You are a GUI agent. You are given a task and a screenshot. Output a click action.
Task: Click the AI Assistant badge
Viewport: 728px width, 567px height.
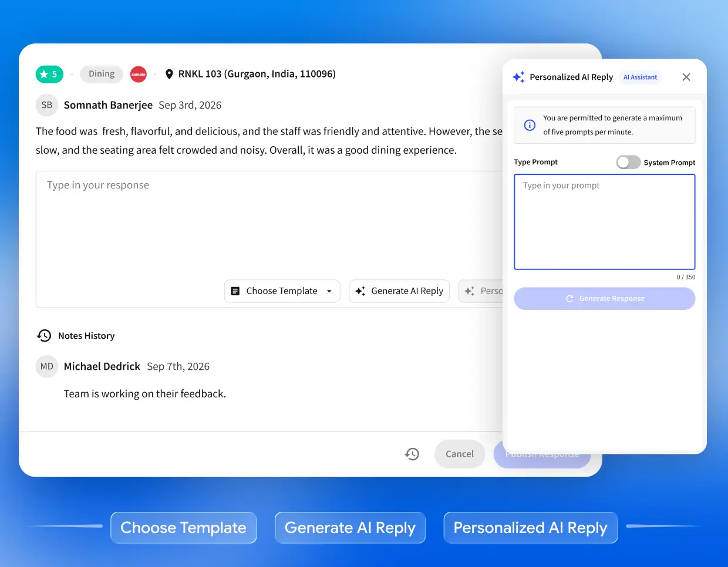click(x=641, y=77)
